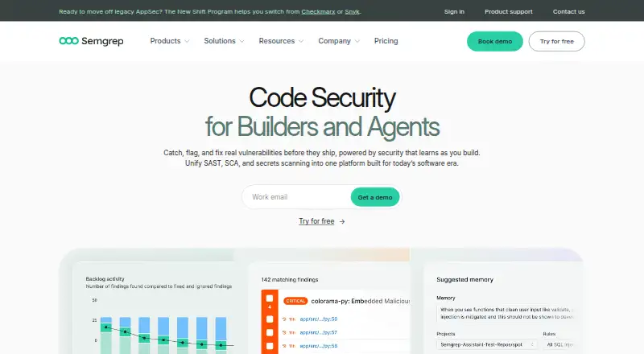
Task: Check the box beside the colorama-py finding
Action: pyautogui.click(x=270, y=298)
